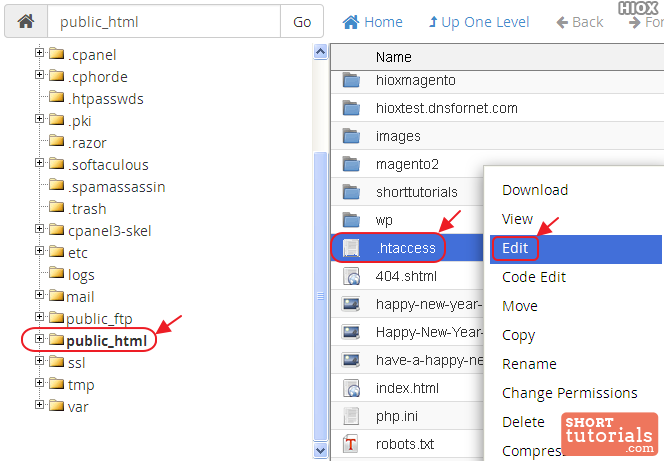Screen dimensions: 664x461
Task: Click php.ini file icon
Action: click(x=351, y=416)
